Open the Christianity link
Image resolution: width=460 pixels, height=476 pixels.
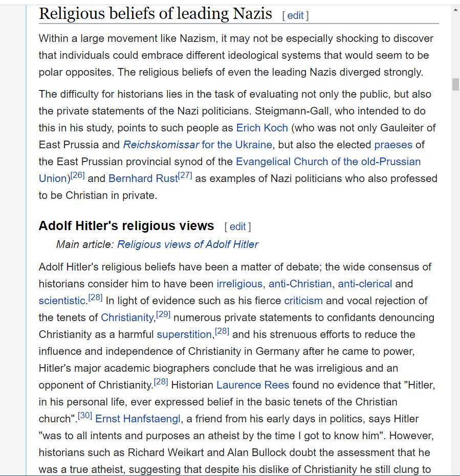127,318
